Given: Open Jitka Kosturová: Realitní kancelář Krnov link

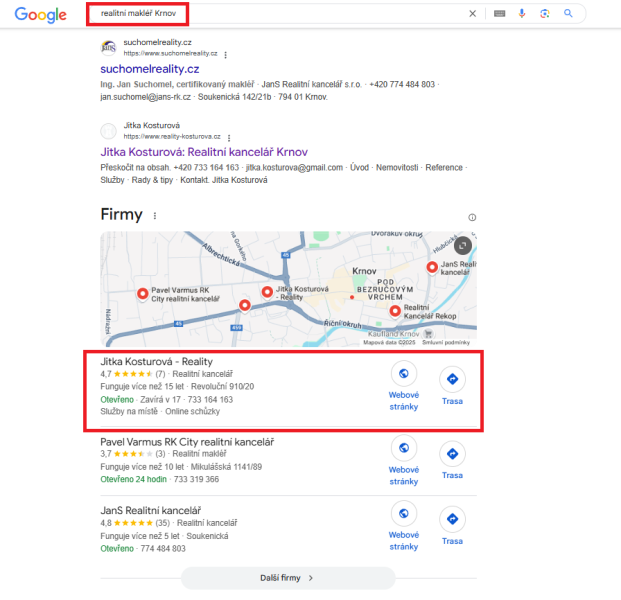Looking at the screenshot, I should coord(204,152).
